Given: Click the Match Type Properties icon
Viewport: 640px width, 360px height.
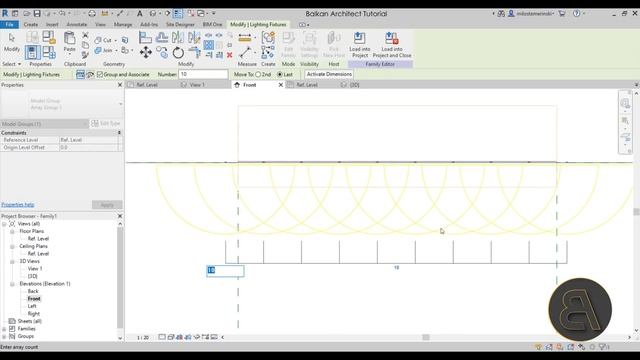Looking at the screenshot, I should click(x=85, y=54).
